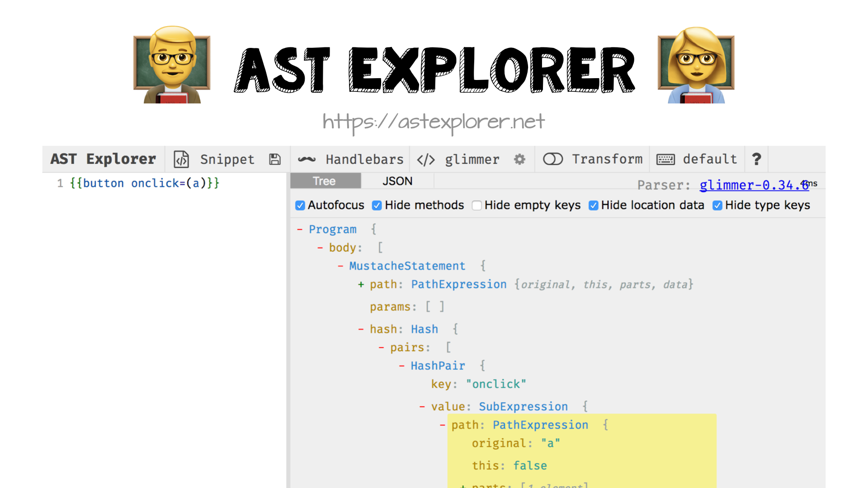The image size is (868, 488).
Task: Uncheck Hide location data option
Action: (x=593, y=206)
